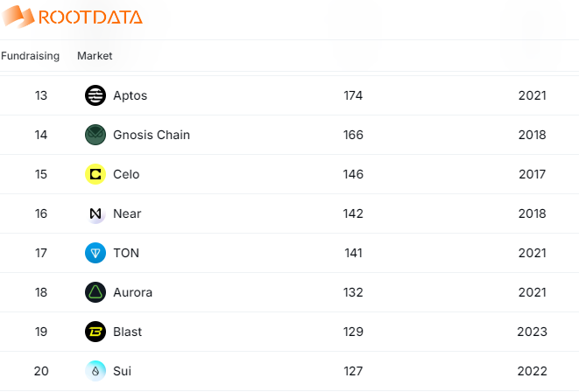Open the TON project link
The height and width of the screenshot is (392, 579).
coord(126,253)
